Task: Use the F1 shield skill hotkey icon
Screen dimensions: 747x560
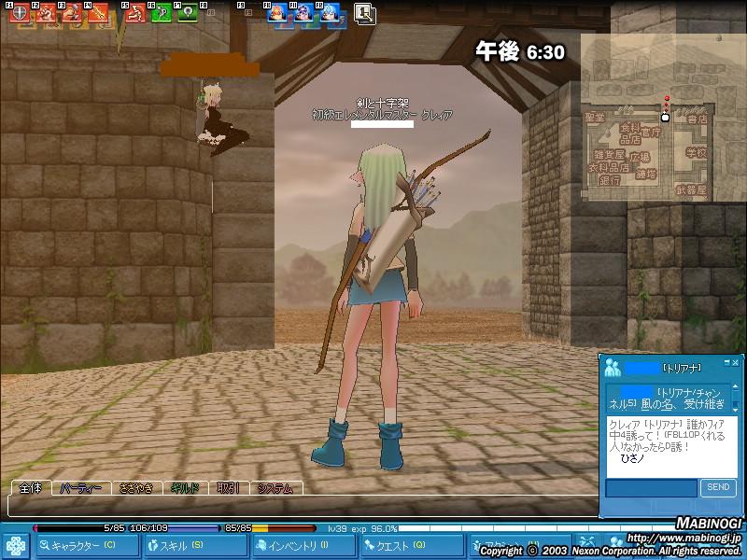Action: coord(19,13)
